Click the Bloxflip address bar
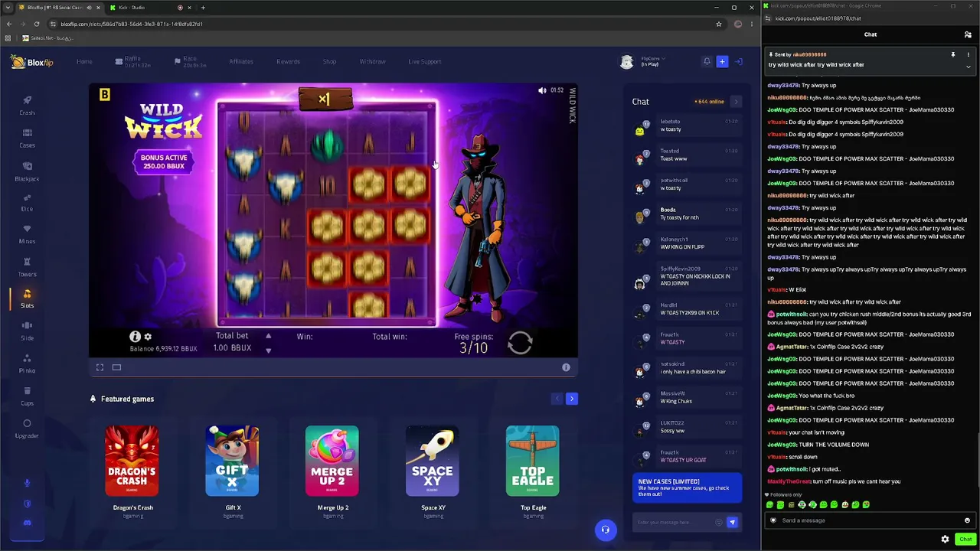This screenshot has height=551, width=980. click(383, 24)
